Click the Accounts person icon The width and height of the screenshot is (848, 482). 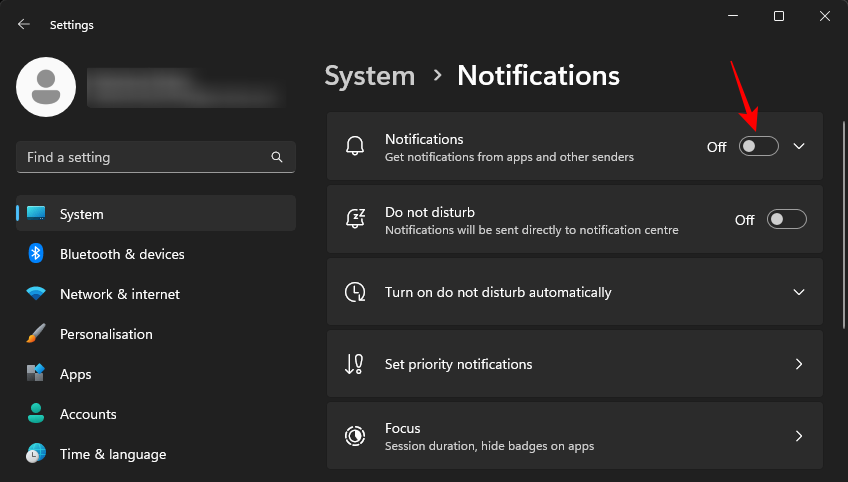point(36,413)
